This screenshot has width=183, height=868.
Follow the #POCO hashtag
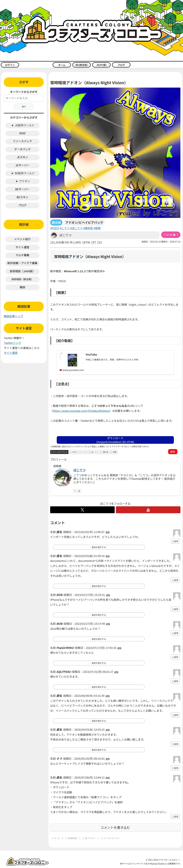pos(55,228)
